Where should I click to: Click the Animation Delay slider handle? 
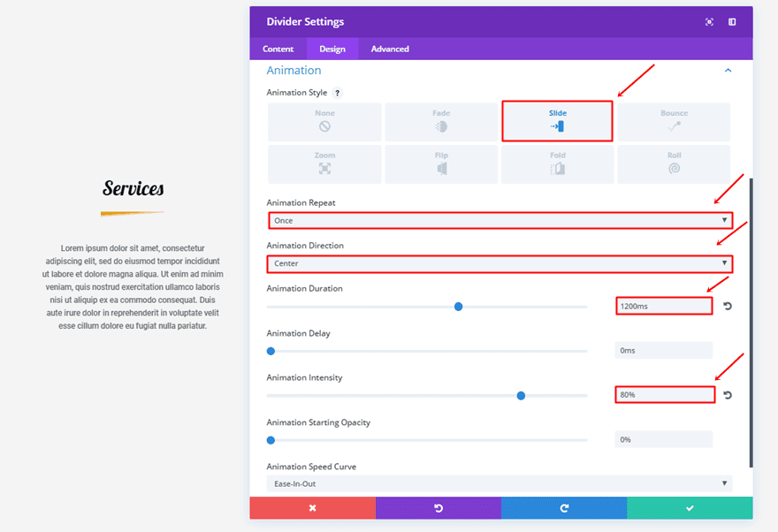click(271, 351)
